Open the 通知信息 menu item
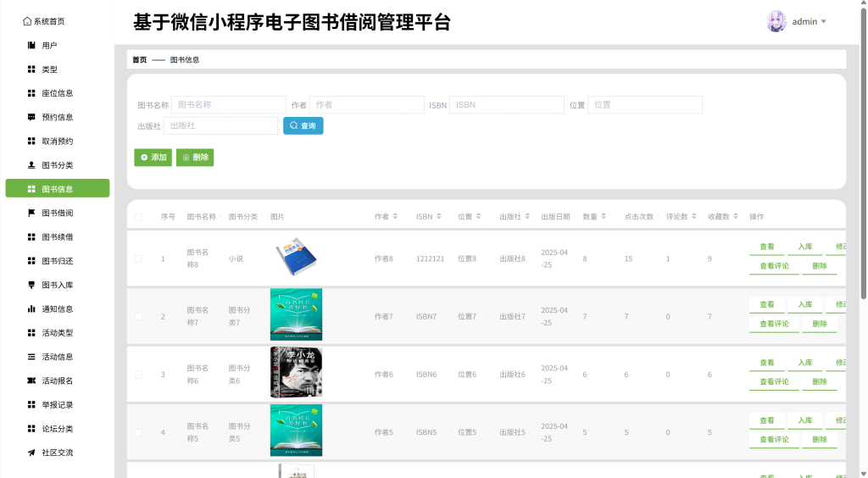 pyautogui.click(x=58, y=308)
